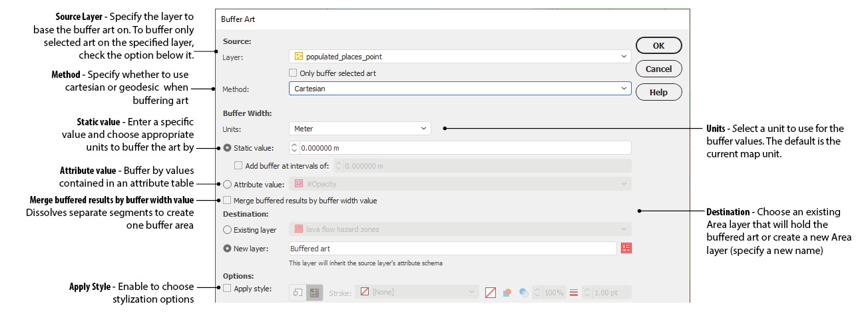Click the opacity circles icon
Screen dimensions: 868x320
pos(524,293)
